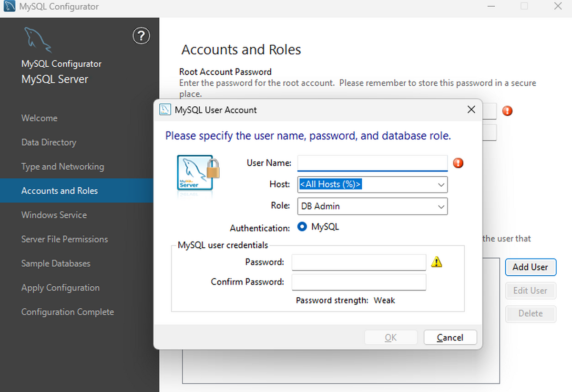Screen dimensions: 572x392
Task: Click the MySQL Server padlock image
Action: click(199, 172)
